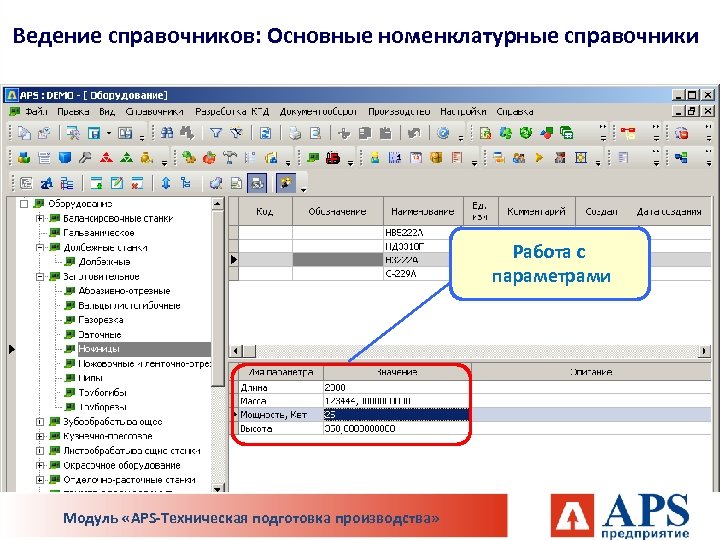Open the Вид menu
Image resolution: width=720 pixels, height=540 pixels.
pos(107,112)
